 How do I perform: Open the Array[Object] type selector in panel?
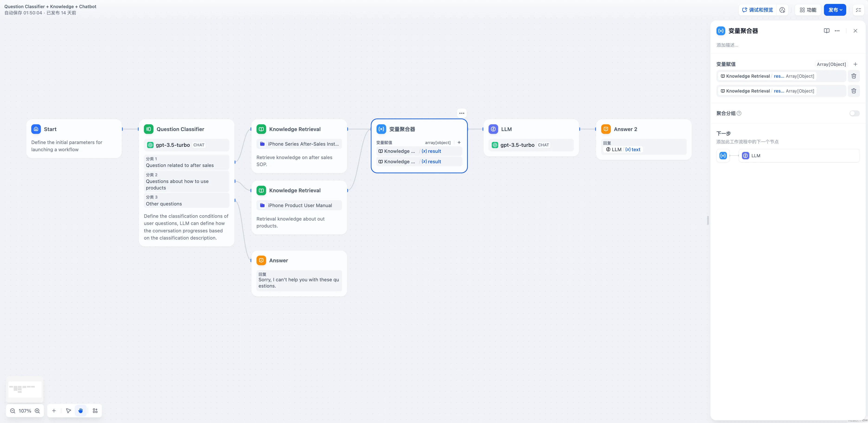tap(831, 64)
